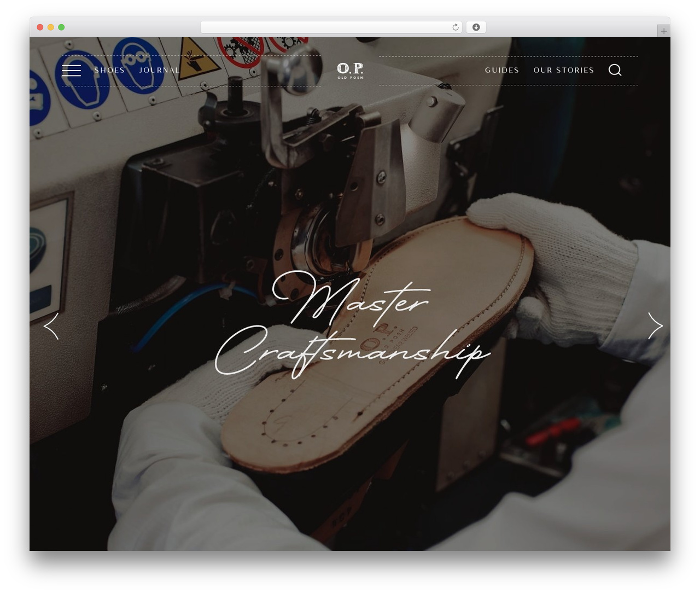Go to the Journal menu item

[159, 70]
